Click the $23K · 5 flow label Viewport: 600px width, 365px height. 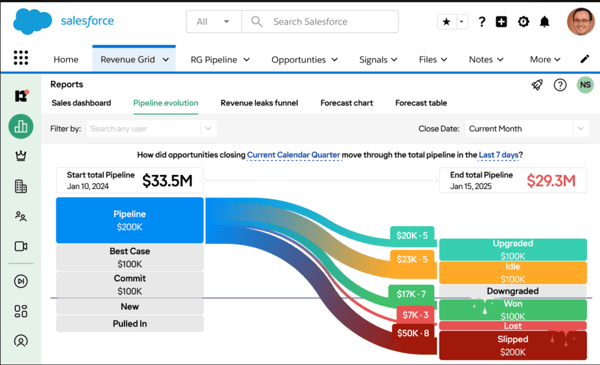(412, 259)
